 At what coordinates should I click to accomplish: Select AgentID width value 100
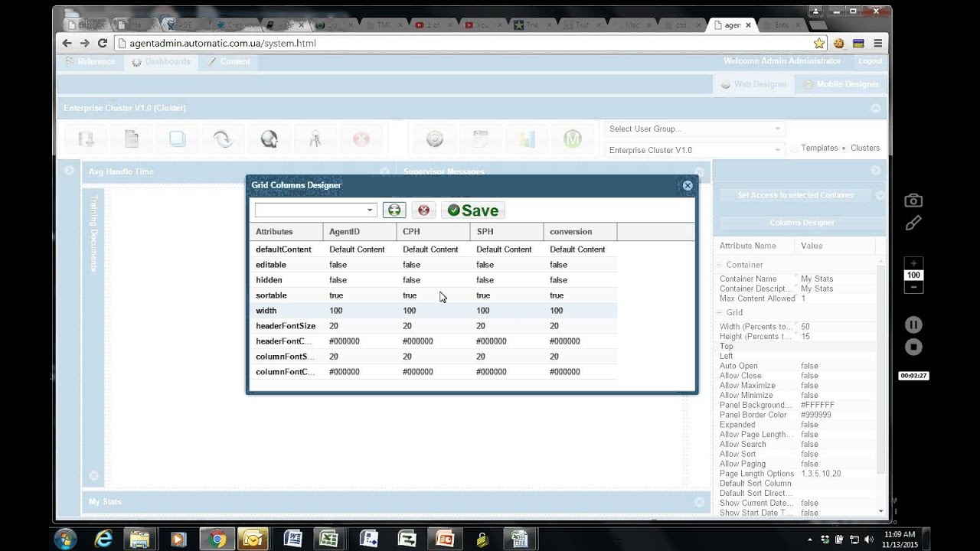360,311
